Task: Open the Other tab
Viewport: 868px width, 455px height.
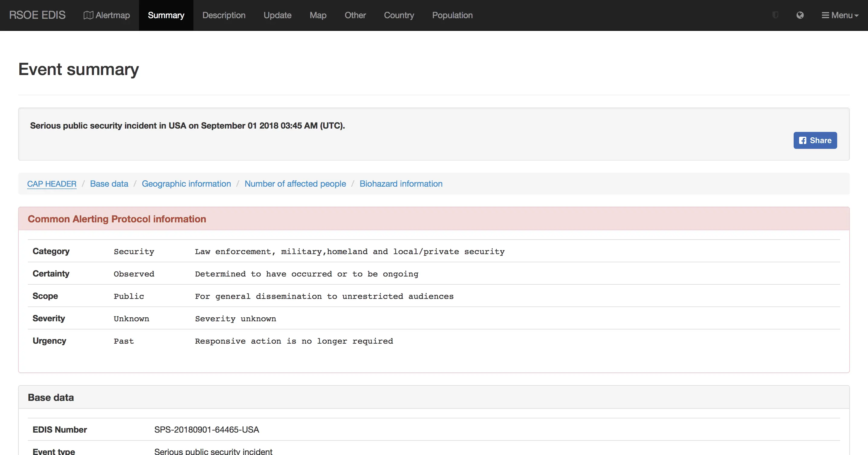Action: [x=355, y=15]
